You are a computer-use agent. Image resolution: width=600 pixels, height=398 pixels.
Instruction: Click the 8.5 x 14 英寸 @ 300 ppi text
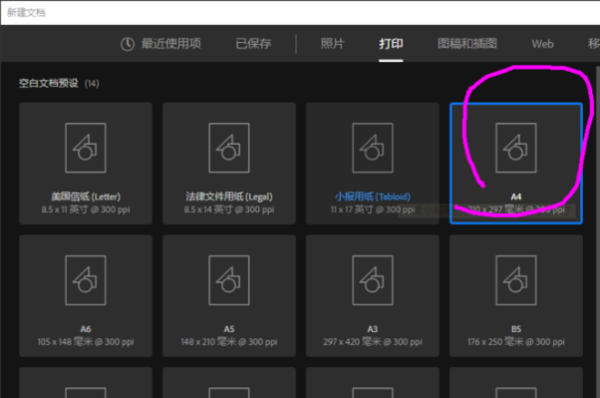pos(229,209)
